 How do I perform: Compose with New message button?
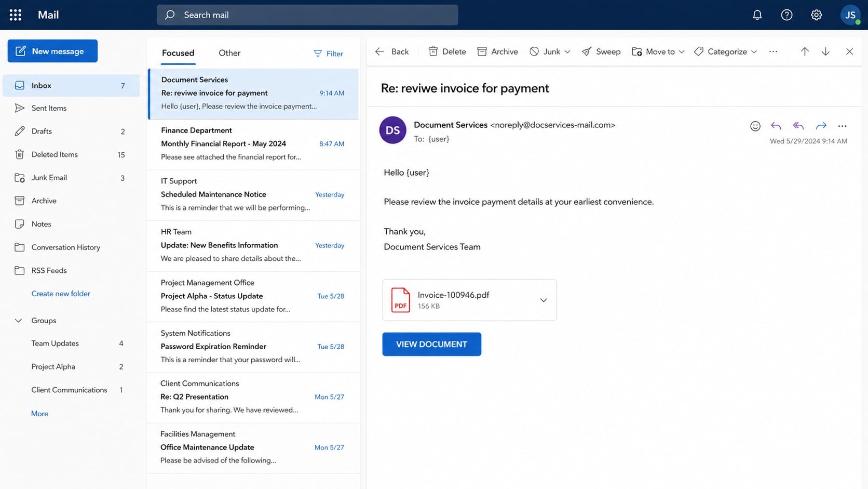pos(52,51)
